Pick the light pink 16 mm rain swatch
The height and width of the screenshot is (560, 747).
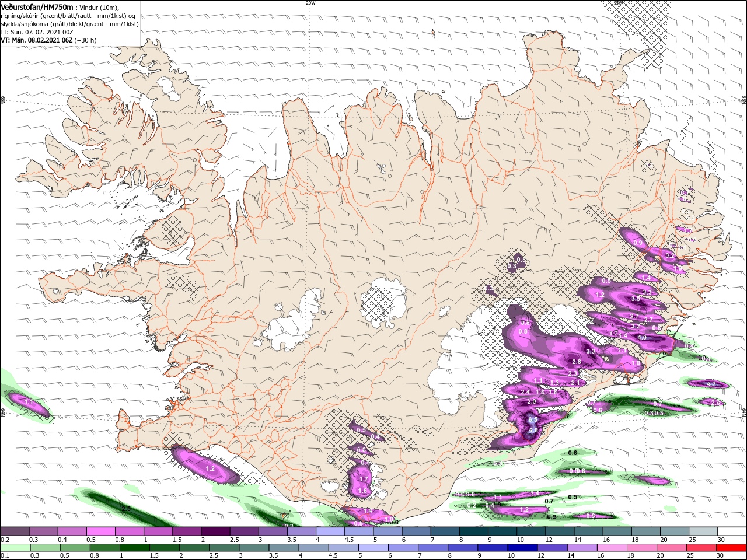pyautogui.click(x=612, y=548)
